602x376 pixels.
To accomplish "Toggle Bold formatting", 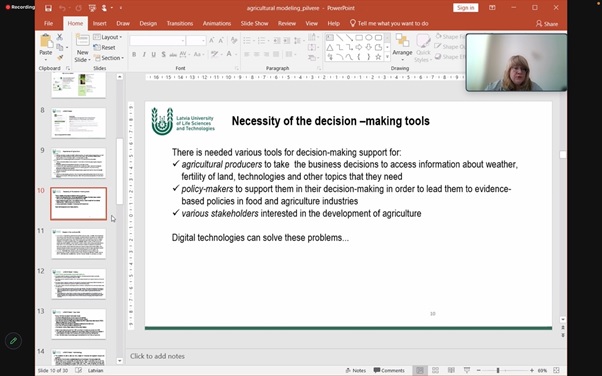I will 134,55.
